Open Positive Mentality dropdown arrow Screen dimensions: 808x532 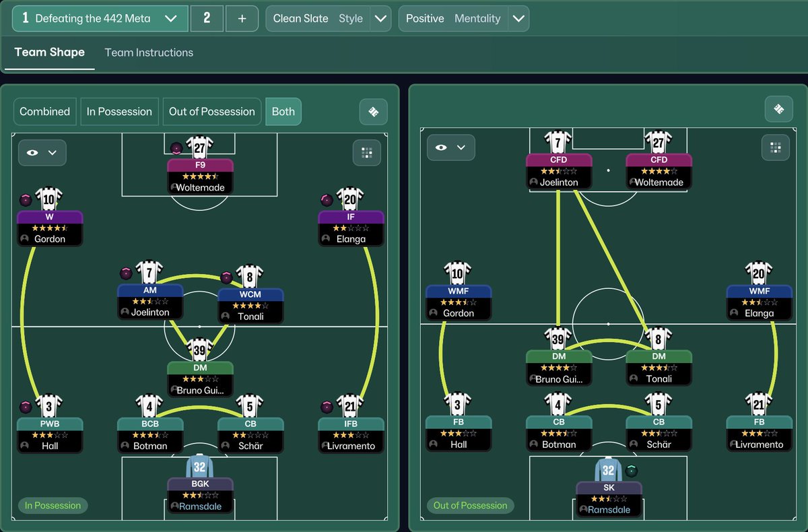coord(518,19)
